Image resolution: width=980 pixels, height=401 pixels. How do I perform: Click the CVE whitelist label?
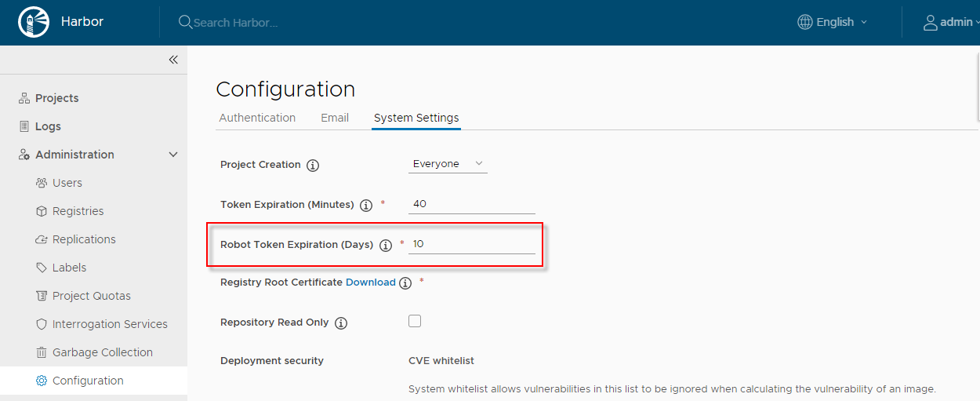tap(441, 361)
